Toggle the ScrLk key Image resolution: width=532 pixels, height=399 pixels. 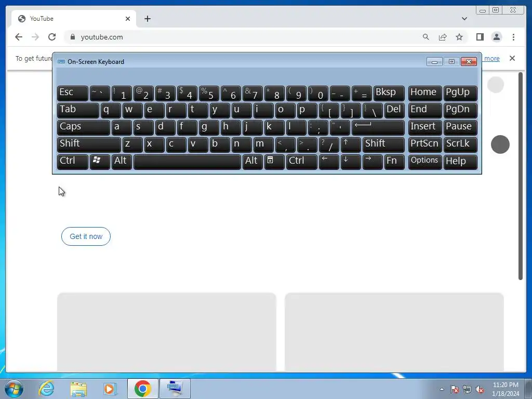[x=460, y=144]
